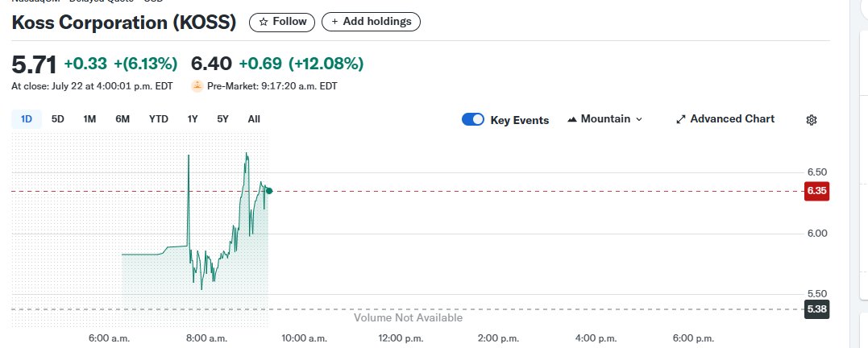Add holdings for KOSS
Screen dimensions: 868x348
[371, 22]
